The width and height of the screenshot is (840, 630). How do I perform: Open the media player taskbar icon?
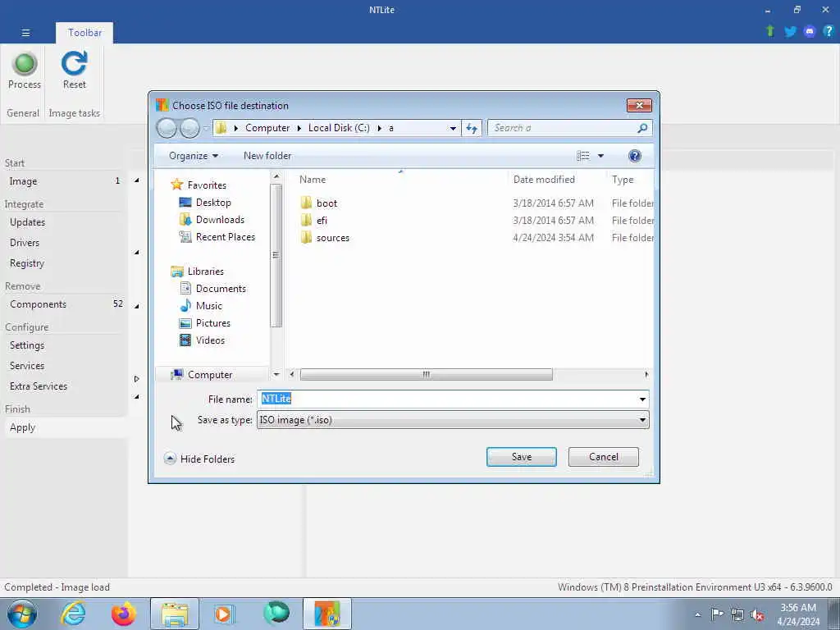[x=223, y=614]
